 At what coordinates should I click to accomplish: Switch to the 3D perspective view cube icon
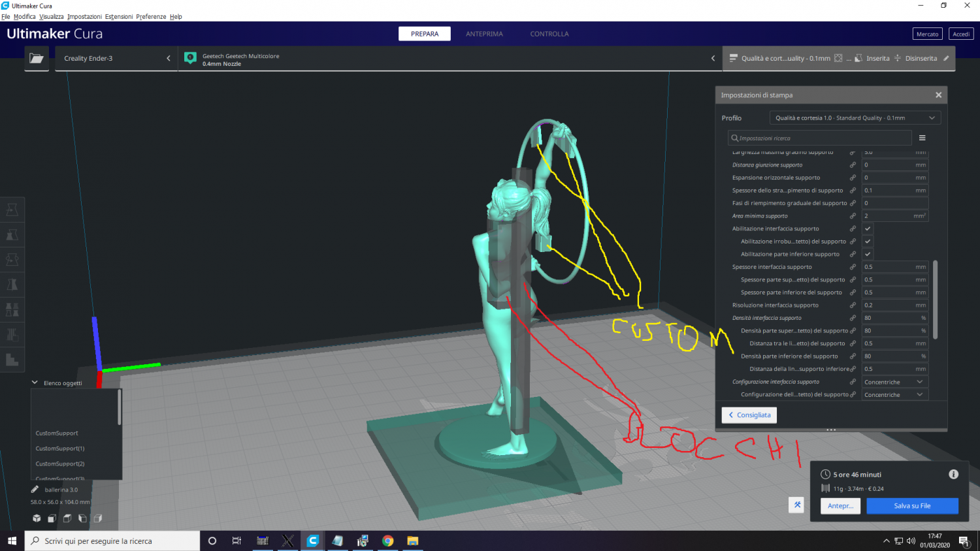tap(37, 518)
